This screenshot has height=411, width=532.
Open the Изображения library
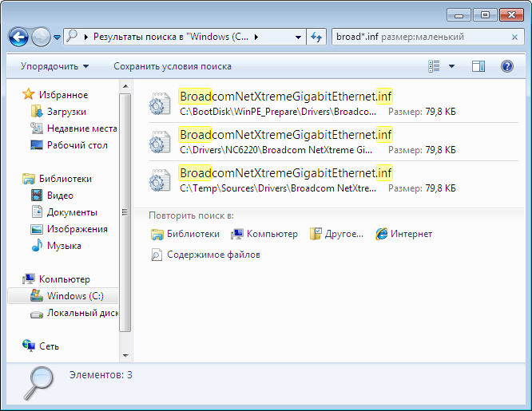(77, 229)
